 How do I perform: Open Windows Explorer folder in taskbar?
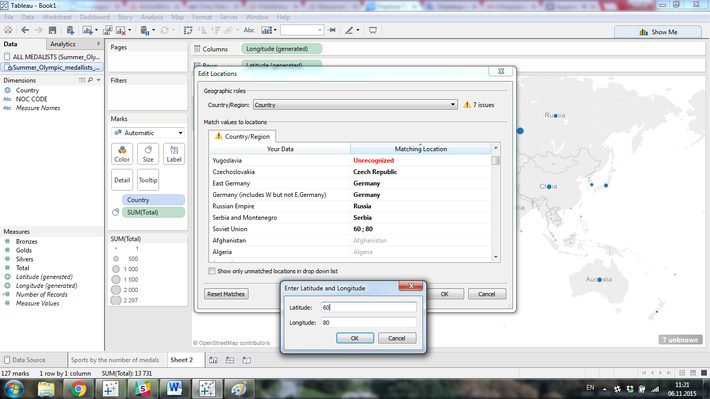coord(46,389)
